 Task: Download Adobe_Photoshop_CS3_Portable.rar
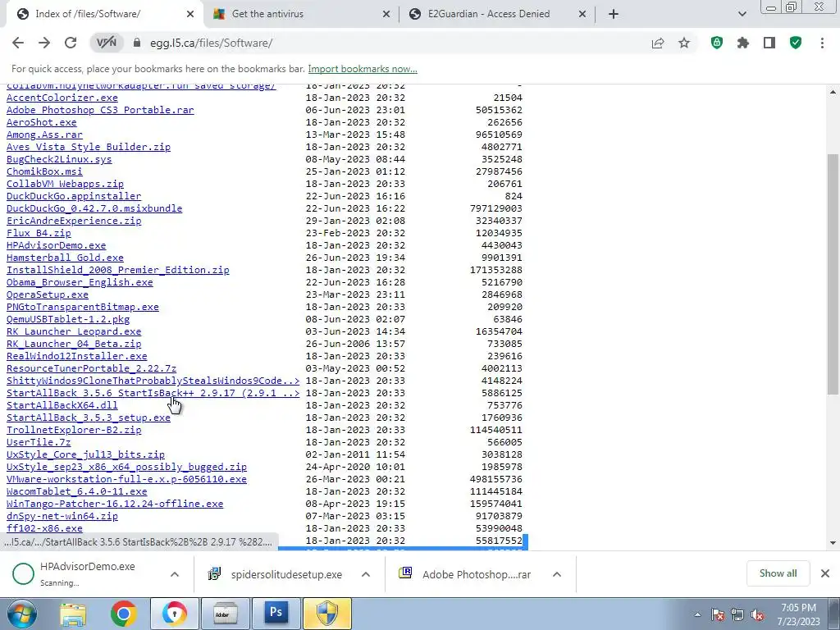coord(100,111)
